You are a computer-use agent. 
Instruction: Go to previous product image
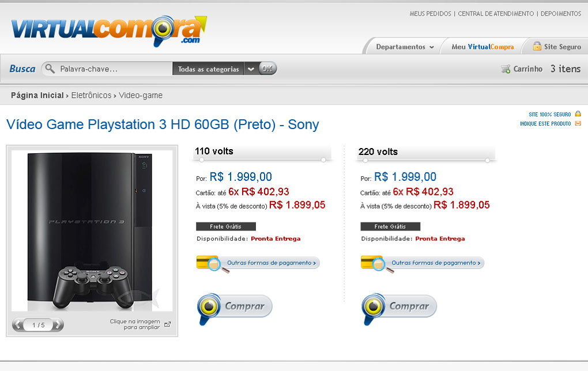pos(18,324)
